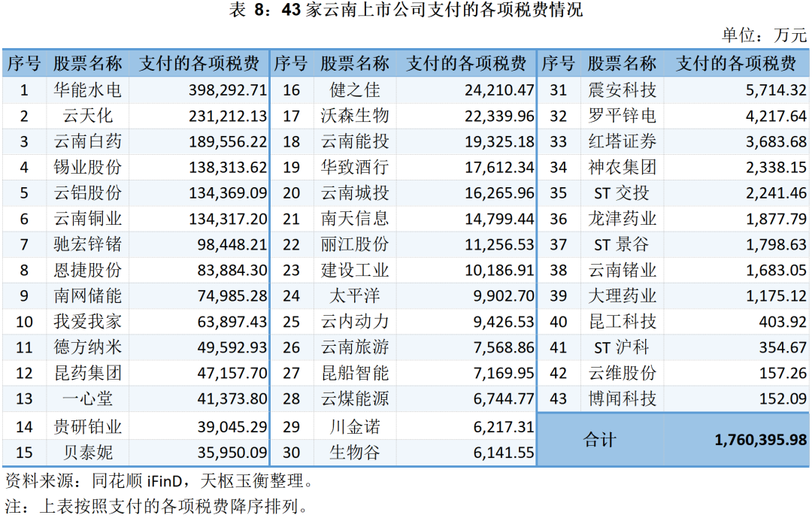Viewport: 812px width, 518px height.
Task: Select the 合计 total label cell
Action: pos(600,440)
